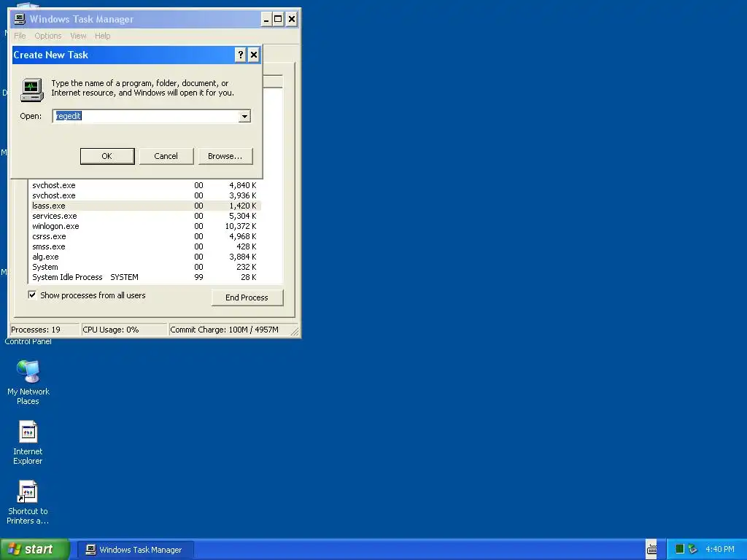Click the Processes: 19 status bar entry
The image size is (747, 560).
[x=44, y=330]
